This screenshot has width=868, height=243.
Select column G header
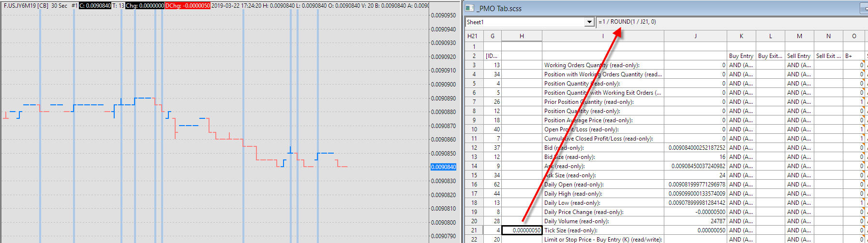(x=492, y=36)
